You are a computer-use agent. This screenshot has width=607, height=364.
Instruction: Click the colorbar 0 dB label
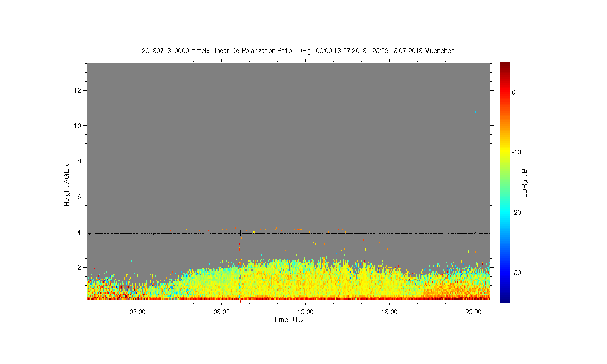pyautogui.click(x=514, y=92)
